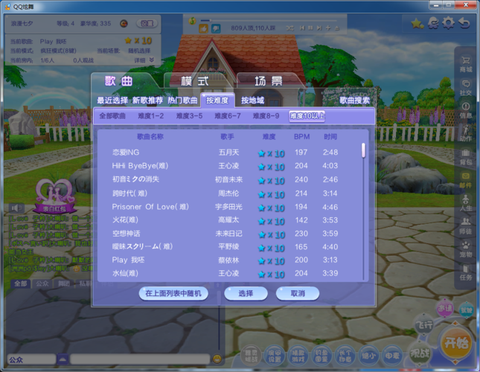480x372 pixels.
Task: Open the 动作 actions icon
Action: (466, 133)
